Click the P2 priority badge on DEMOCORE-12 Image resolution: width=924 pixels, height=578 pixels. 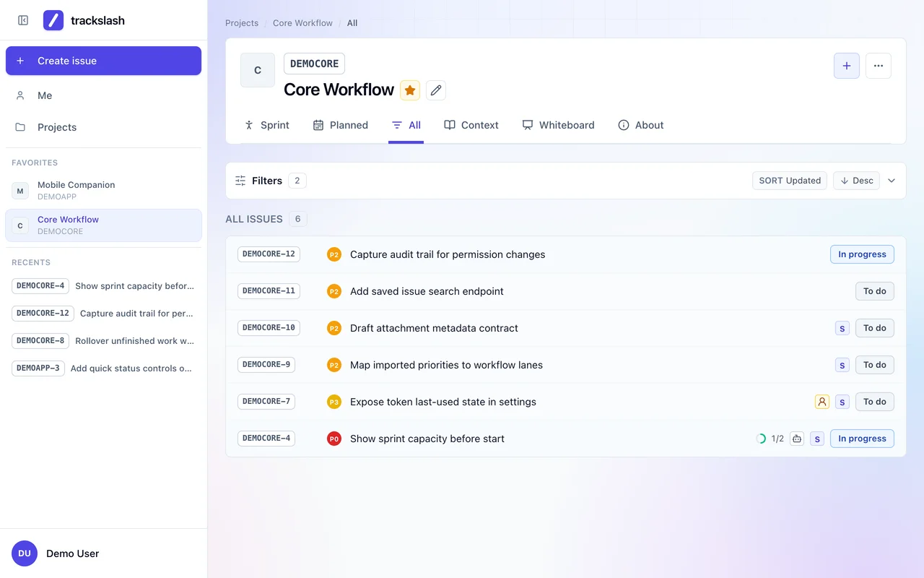click(334, 254)
